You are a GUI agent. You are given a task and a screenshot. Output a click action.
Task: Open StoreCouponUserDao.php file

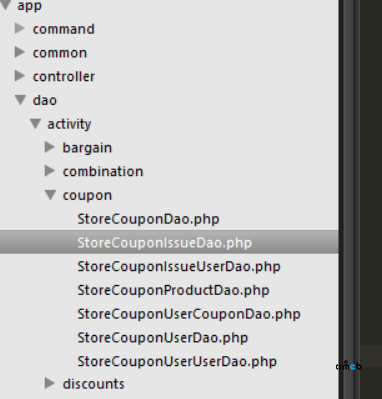[163, 338]
